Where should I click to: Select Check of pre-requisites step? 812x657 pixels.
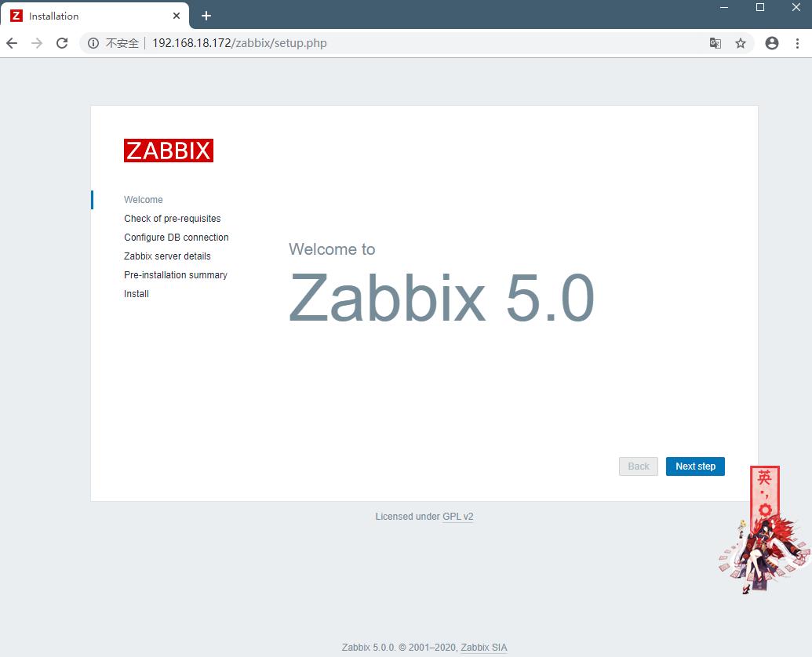[173, 218]
